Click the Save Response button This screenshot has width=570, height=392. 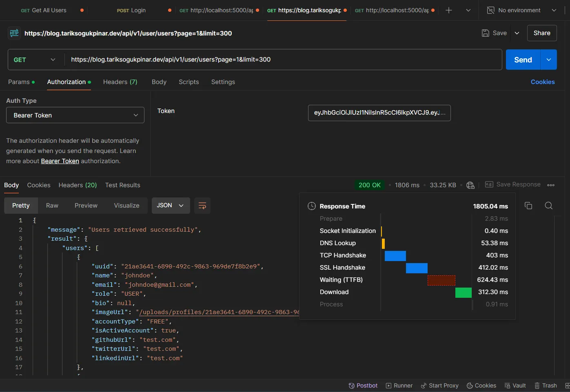(513, 184)
